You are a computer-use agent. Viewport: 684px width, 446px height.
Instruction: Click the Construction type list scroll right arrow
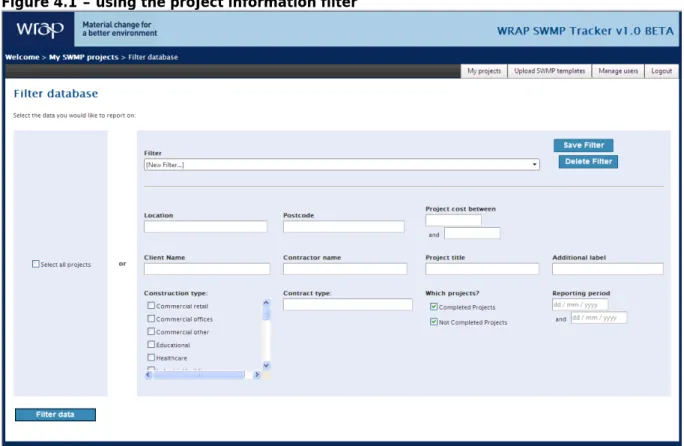click(257, 375)
